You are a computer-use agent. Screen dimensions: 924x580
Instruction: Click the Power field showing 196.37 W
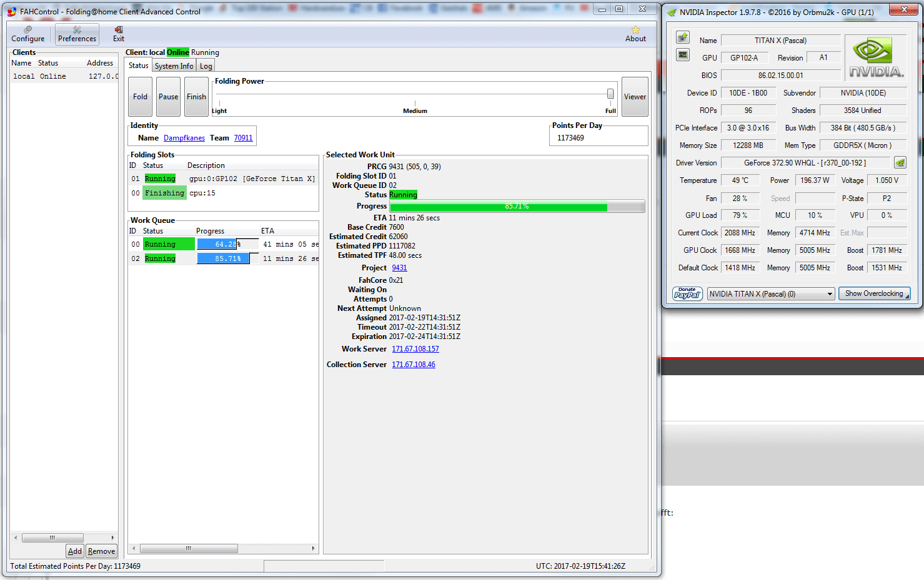[815, 180]
